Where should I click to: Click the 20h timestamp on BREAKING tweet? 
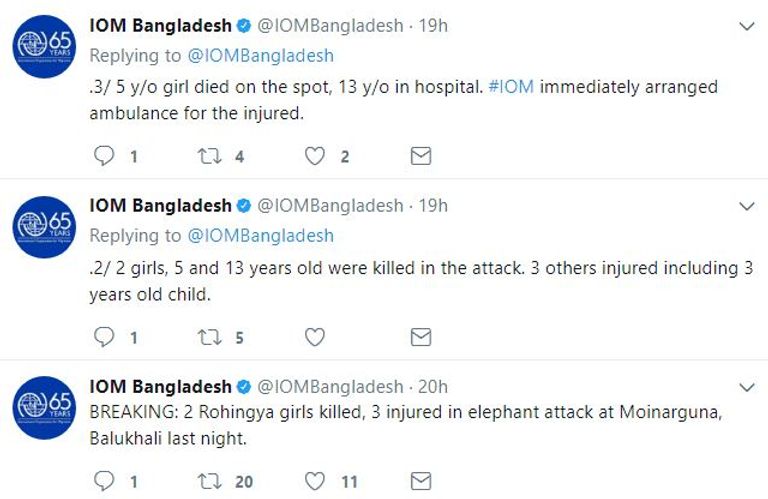tap(433, 386)
